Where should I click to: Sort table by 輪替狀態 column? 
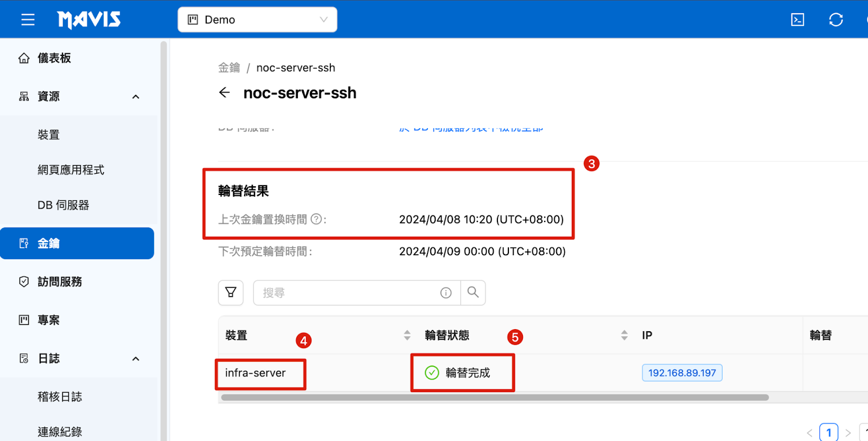624,335
